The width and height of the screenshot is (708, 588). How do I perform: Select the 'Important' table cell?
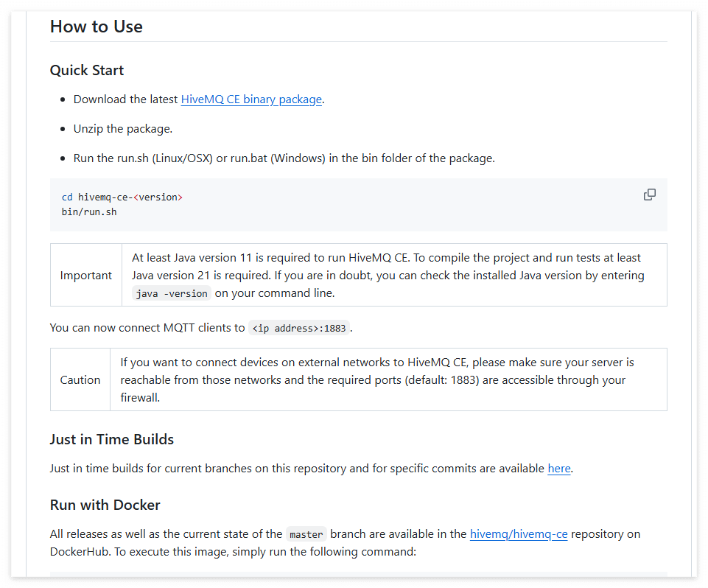tap(85, 275)
